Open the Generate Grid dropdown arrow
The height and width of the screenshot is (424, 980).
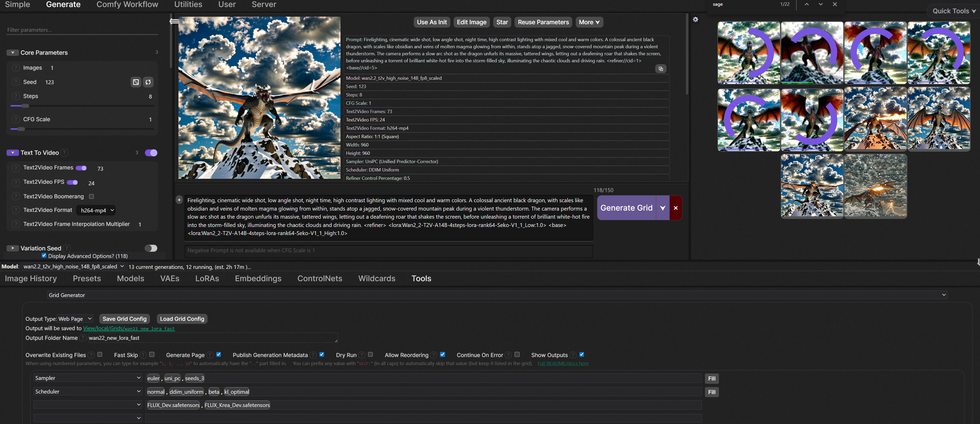662,208
